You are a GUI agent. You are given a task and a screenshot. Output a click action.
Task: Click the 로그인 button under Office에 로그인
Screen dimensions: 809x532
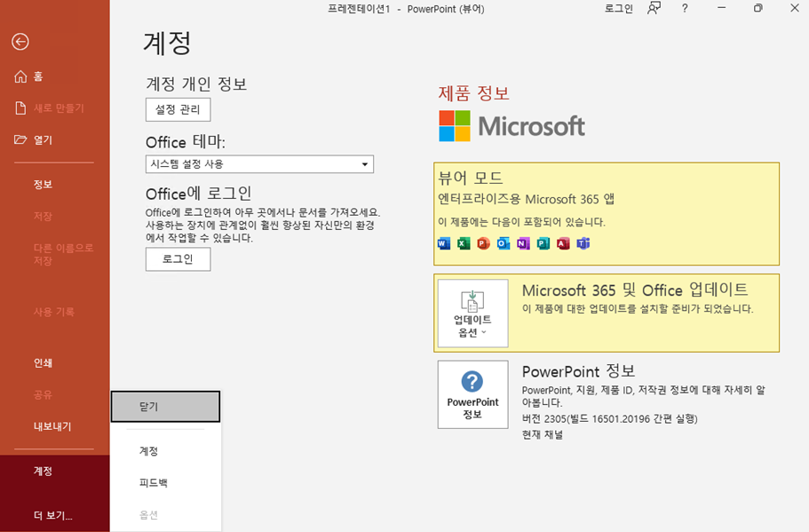pyautogui.click(x=178, y=259)
